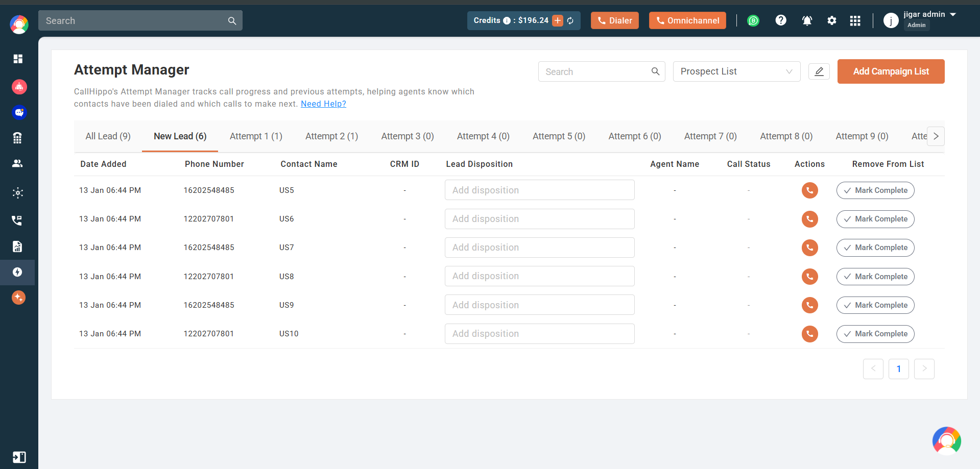Switch to the Attempt 2 (1) tab

(331, 136)
